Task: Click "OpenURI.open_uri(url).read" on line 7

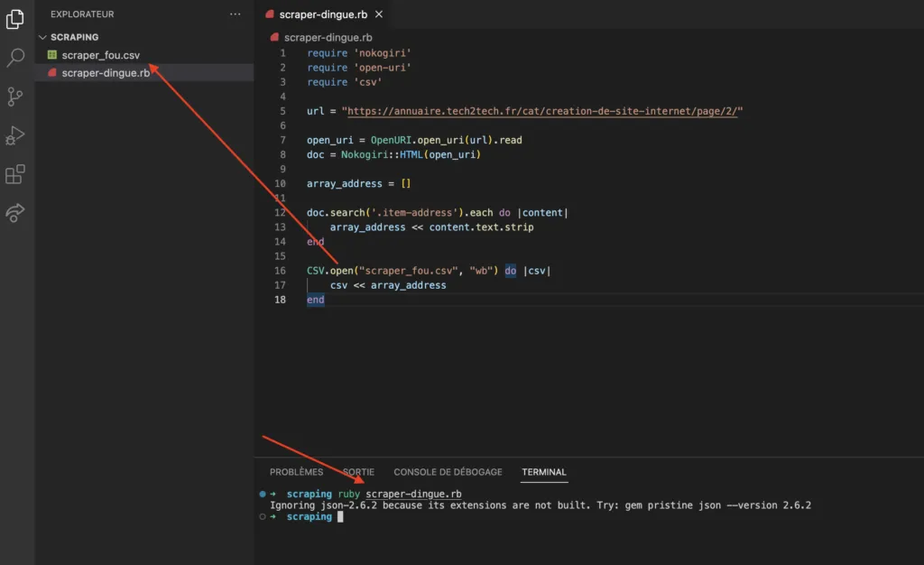Action: [446, 140]
